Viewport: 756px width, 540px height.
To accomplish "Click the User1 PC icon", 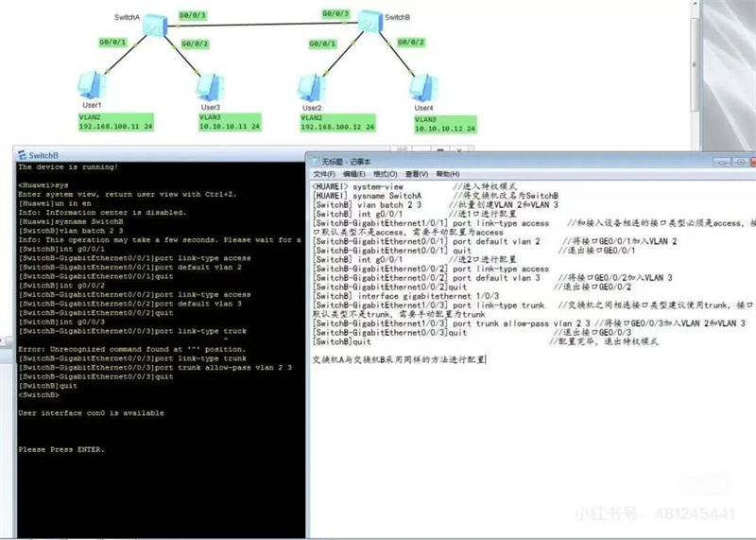I will [91, 84].
